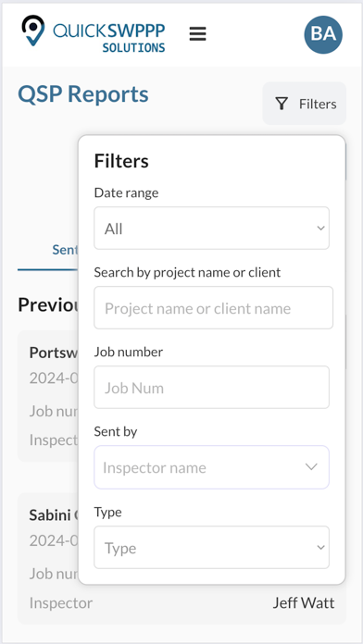Click the Filters panel heading
363x644 pixels.
click(x=121, y=161)
